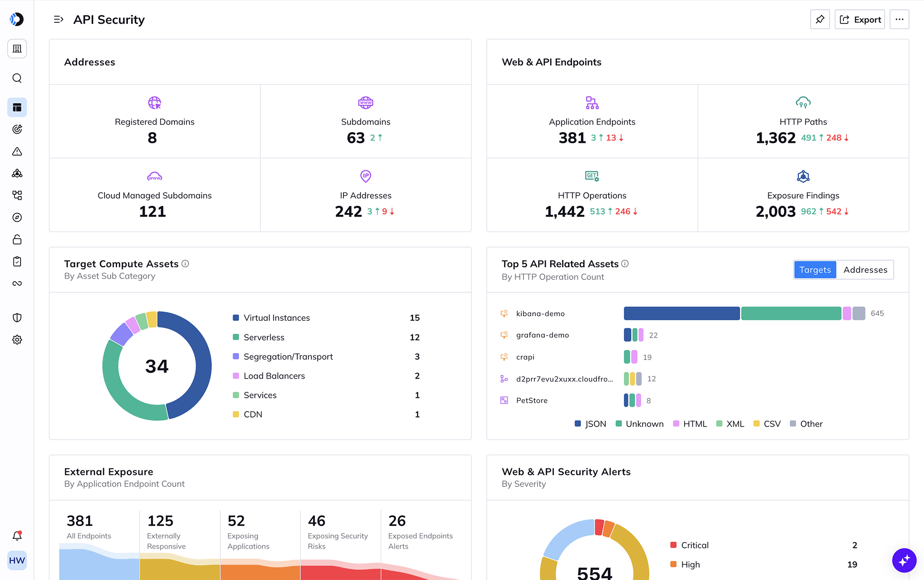Click the HTTP Operations GET icon

tap(592, 176)
